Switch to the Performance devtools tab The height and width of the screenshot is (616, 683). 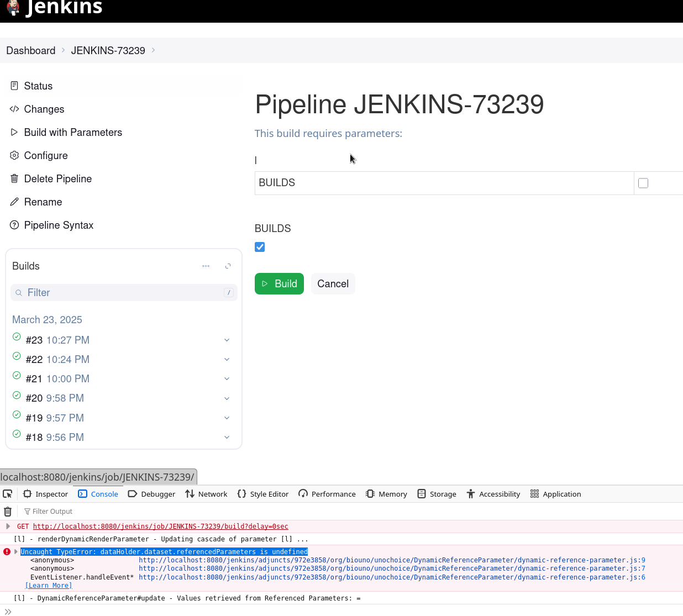coord(327,494)
